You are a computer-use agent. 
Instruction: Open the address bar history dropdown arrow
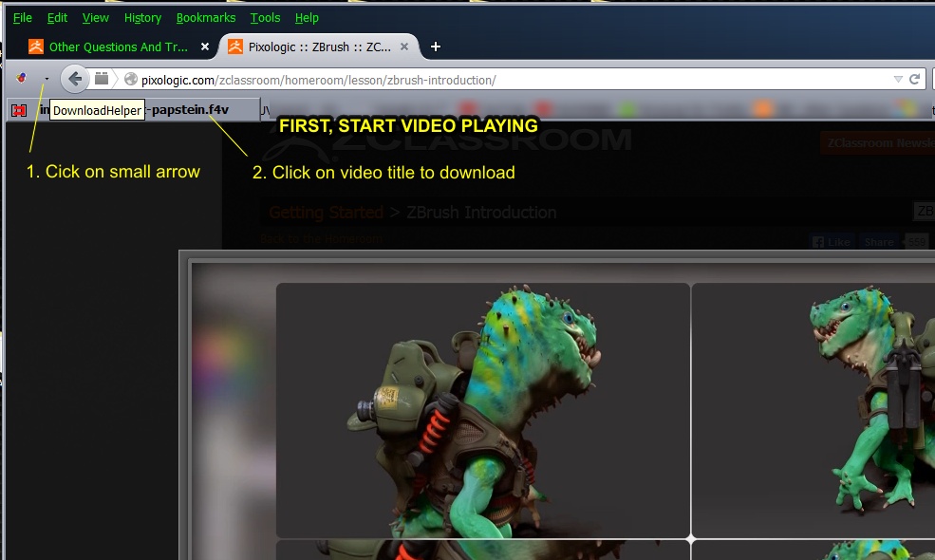(898, 80)
